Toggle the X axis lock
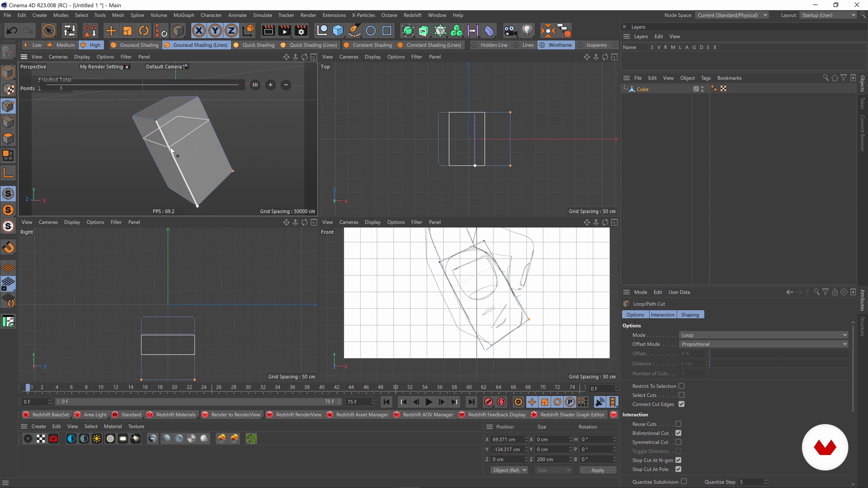The height and width of the screenshot is (488, 868). click(x=199, y=31)
